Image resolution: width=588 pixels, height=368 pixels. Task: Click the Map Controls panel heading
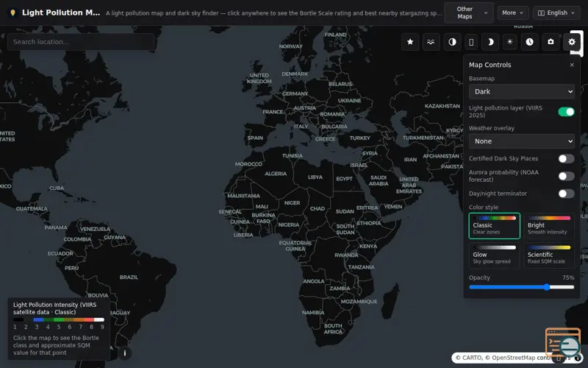[x=490, y=65]
